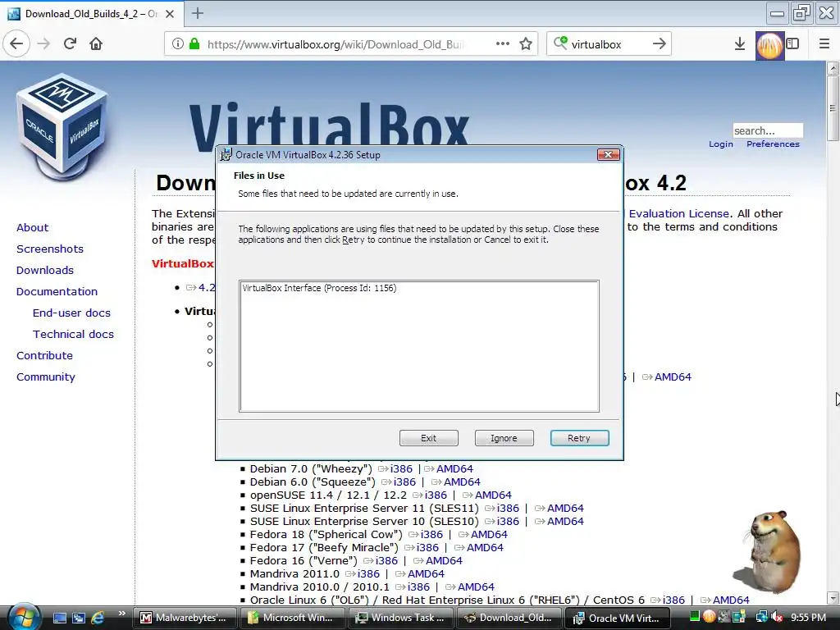Expand quick launch chevron overflow
Image resolution: width=840 pixels, height=630 pixels.
(x=121, y=614)
